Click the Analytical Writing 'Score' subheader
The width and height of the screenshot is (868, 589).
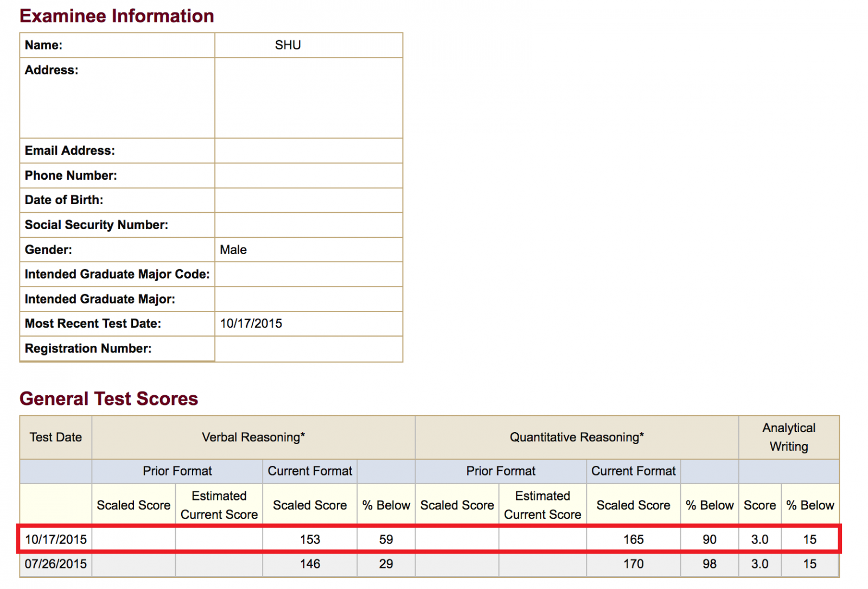coord(759,505)
